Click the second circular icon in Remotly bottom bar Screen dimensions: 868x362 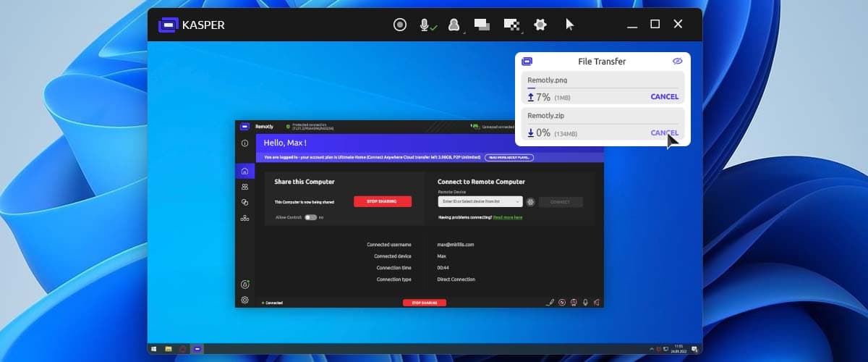tap(574, 303)
